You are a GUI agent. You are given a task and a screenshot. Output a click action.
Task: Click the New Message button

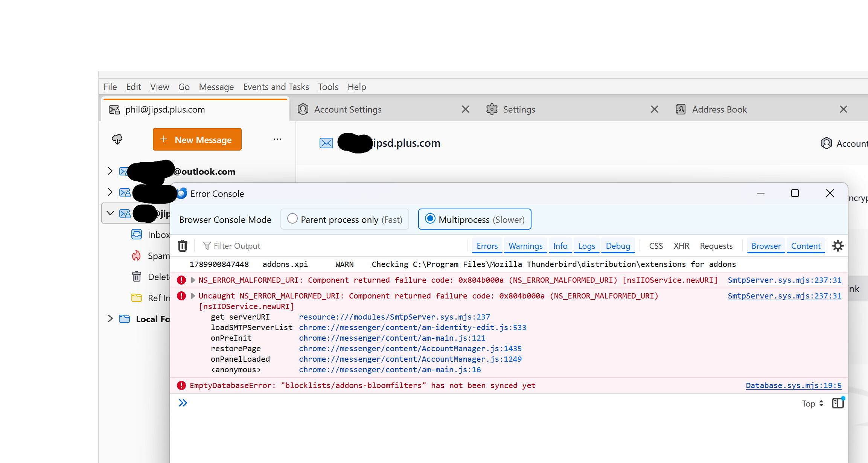coord(197,139)
